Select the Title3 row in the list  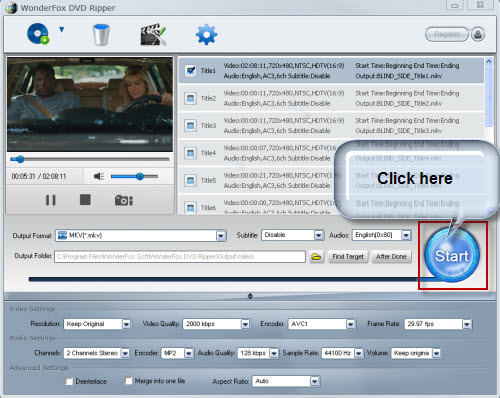tap(331, 125)
